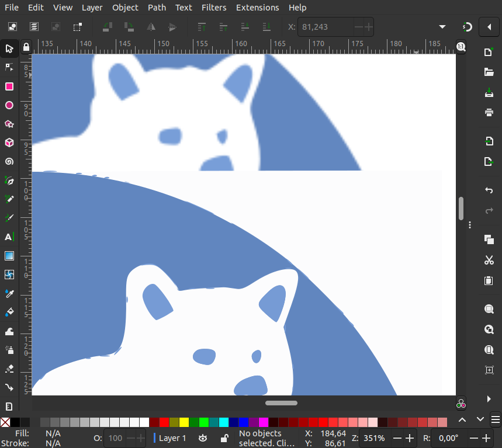Open the Path menu
The width and height of the screenshot is (502, 448).
[x=157, y=8]
